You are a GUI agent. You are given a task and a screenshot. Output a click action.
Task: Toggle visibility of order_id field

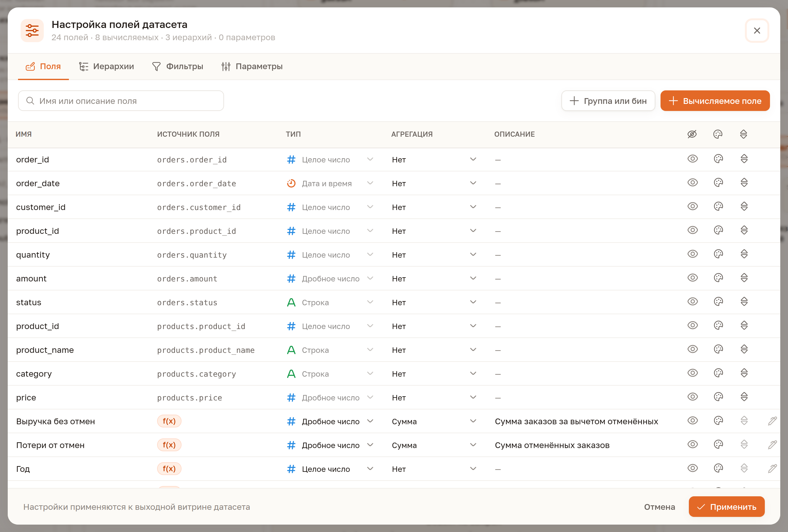pyautogui.click(x=692, y=159)
